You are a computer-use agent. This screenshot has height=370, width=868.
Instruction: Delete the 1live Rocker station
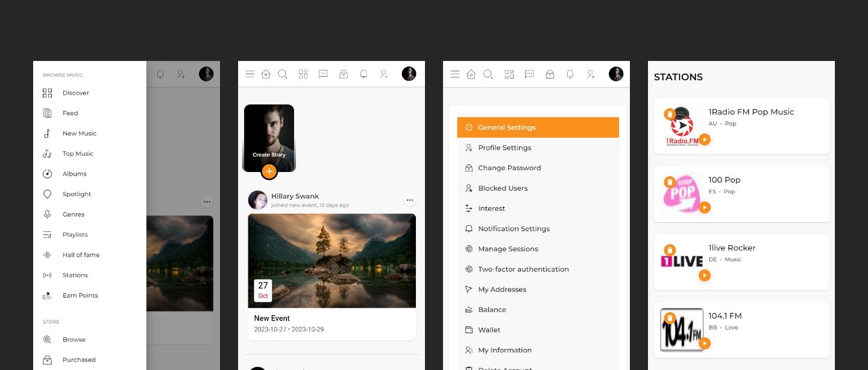669,250
